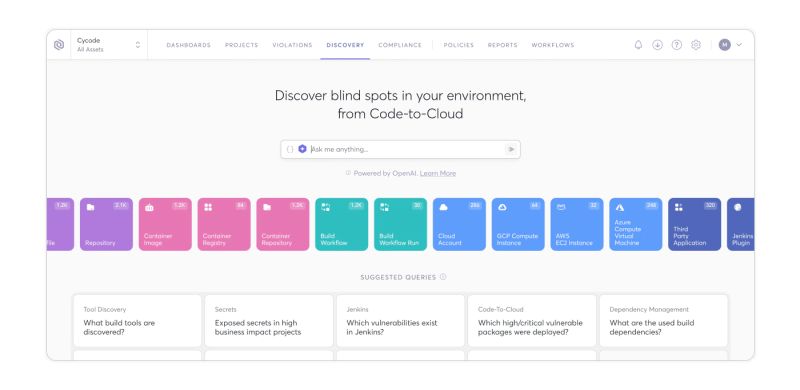Image resolution: width=800 pixels, height=390 pixels.
Task: Click the Container Image card icon
Action: tap(149, 207)
